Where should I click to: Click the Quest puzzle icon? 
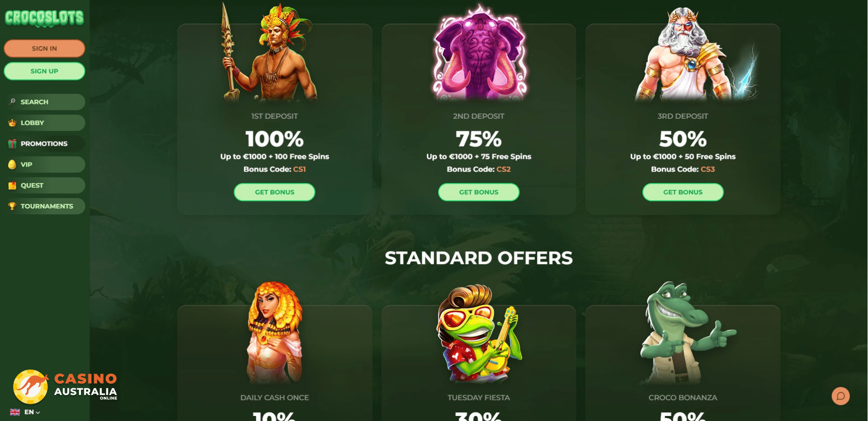click(x=12, y=185)
